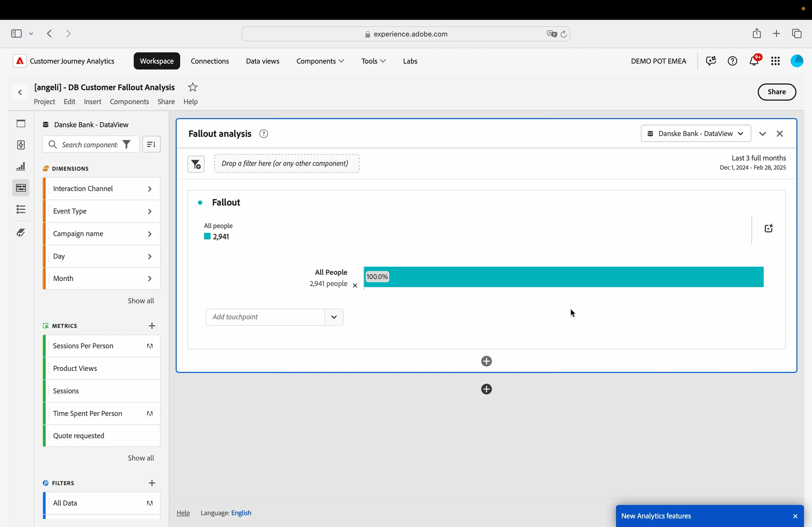
Task: Click the rounded Share button
Action: (777, 92)
